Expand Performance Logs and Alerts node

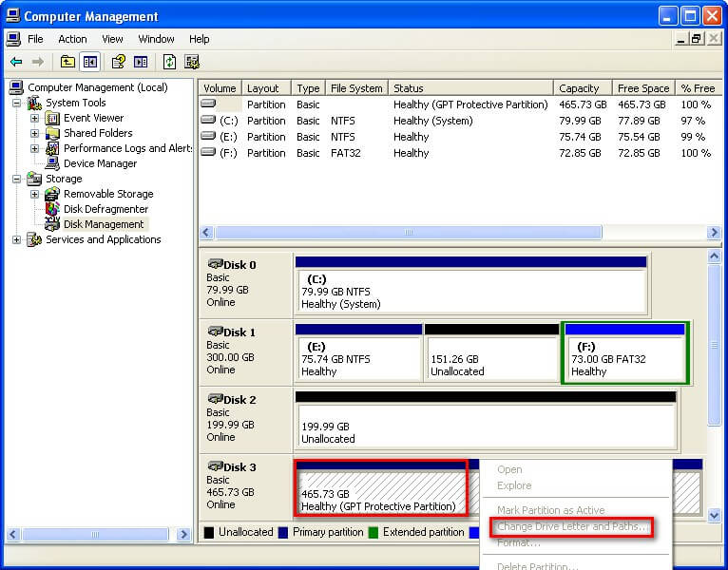coord(35,148)
